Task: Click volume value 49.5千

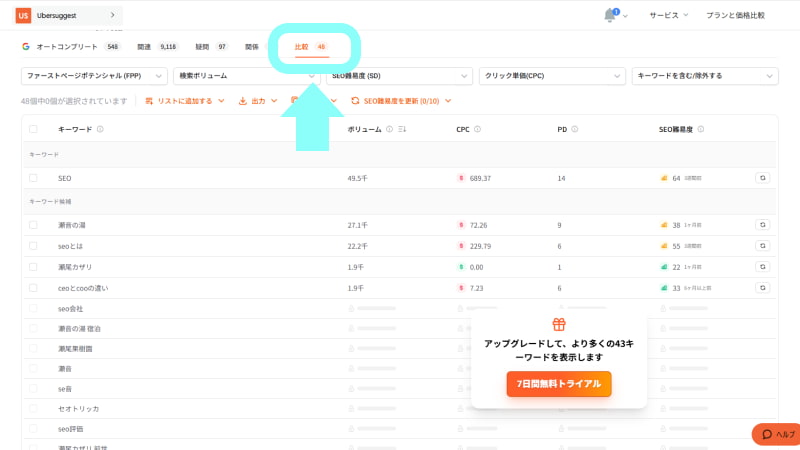Action: click(357, 178)
